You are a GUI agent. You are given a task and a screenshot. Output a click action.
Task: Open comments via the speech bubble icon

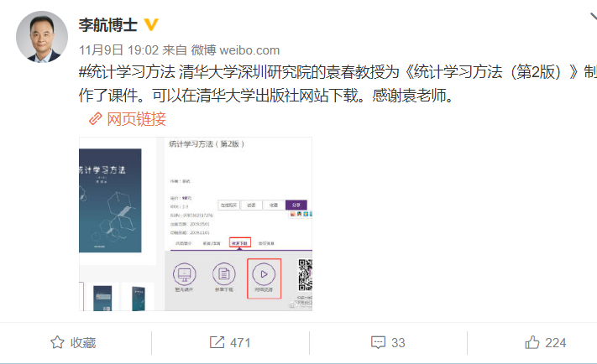pos(378,342)
